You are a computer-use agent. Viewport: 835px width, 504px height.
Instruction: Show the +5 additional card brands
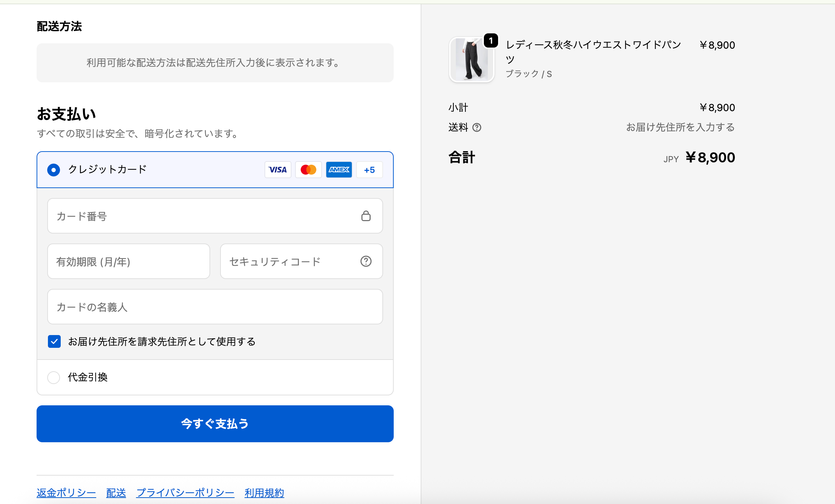[x=369, y=170]
